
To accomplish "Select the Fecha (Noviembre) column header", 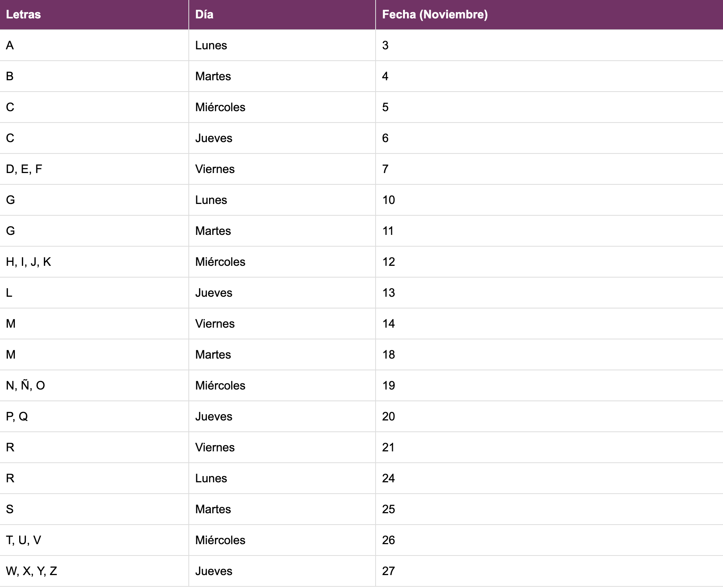I will (435, 14).
